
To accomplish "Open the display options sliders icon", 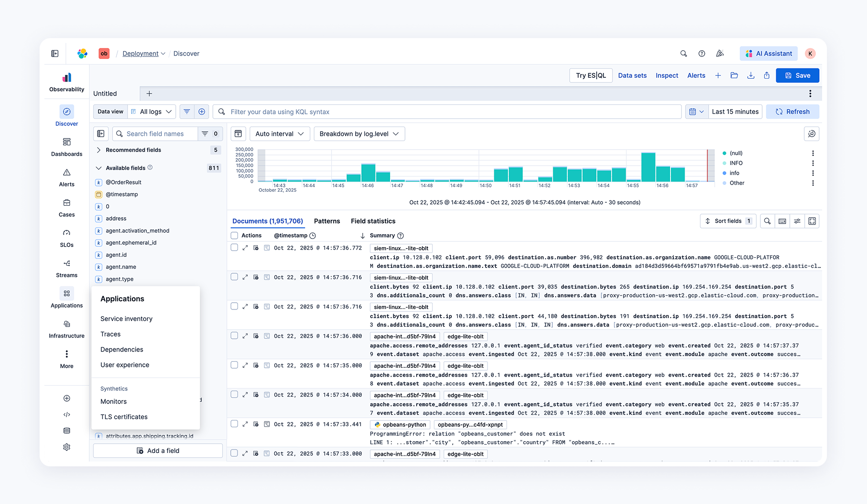I will [797, 221].
